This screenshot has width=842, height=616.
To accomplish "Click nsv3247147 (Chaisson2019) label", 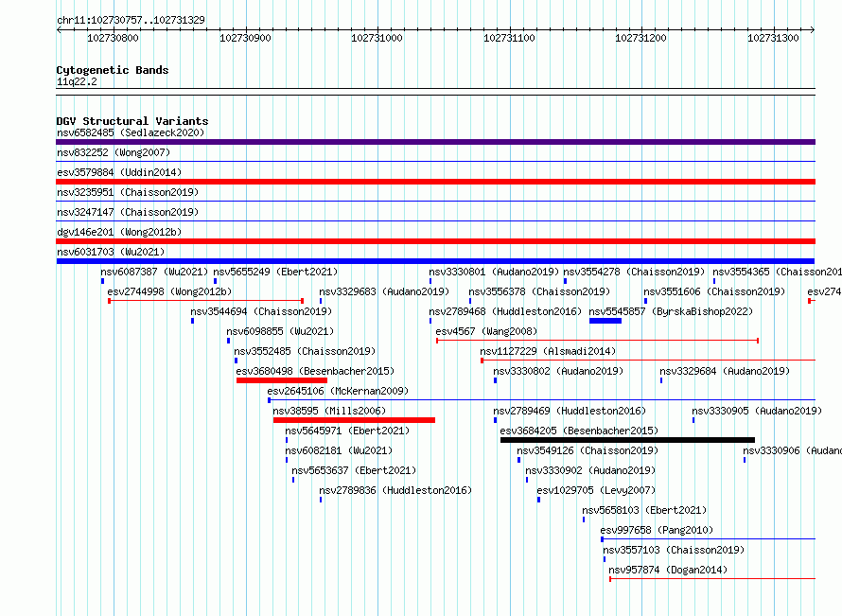I will pyautogui.click(x=128, y=212).
